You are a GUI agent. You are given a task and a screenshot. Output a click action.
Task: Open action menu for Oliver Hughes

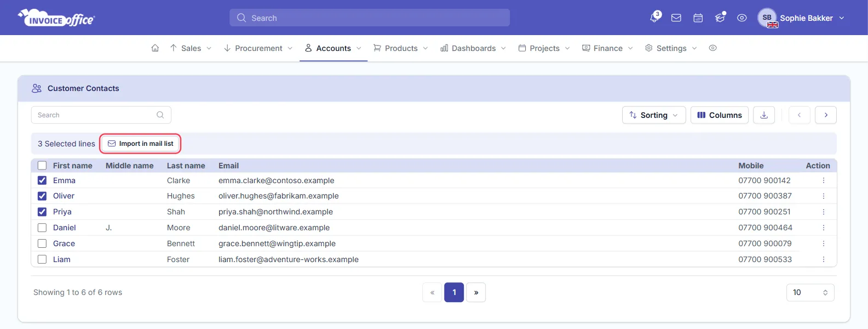point(823,196)
